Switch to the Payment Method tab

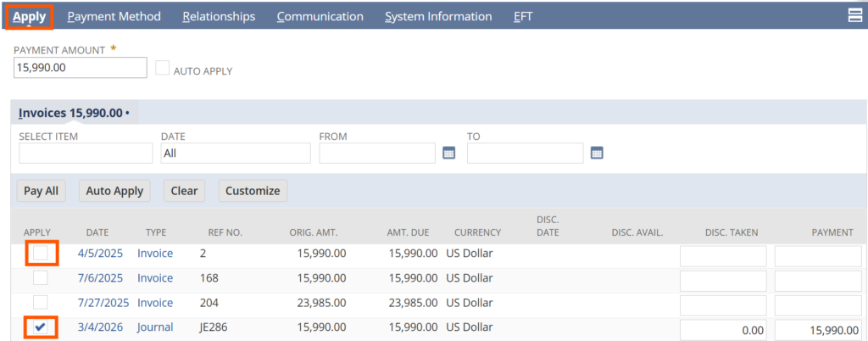[x=114, y=17]
